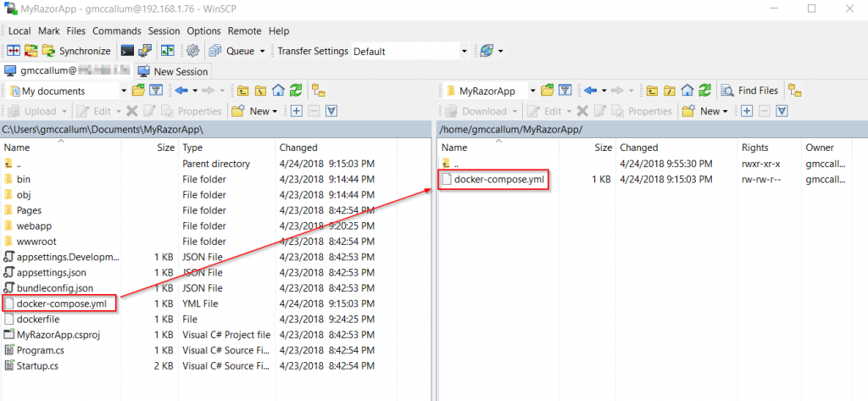Click the Compare Directories icon in main toolbar

tap(14, 51)
